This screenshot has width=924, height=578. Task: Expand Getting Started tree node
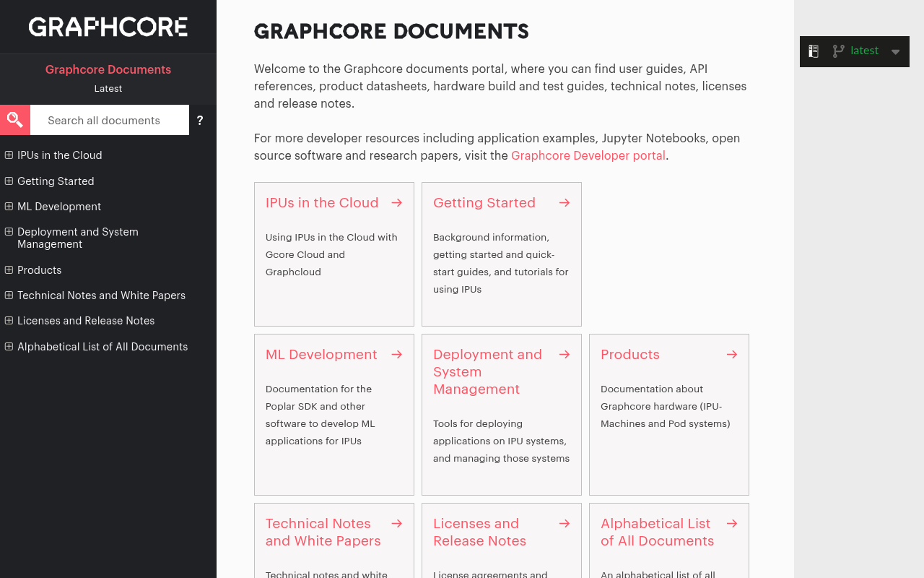click(x=9, y=181)
